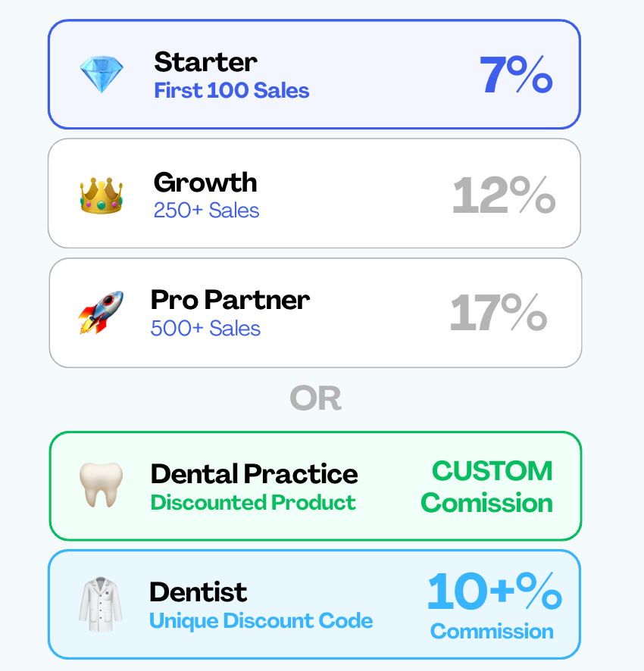Viewport: 644px width, 671px height.
Task: Click the lab coat icon on Dentist
Action: [x=100, y=605]
